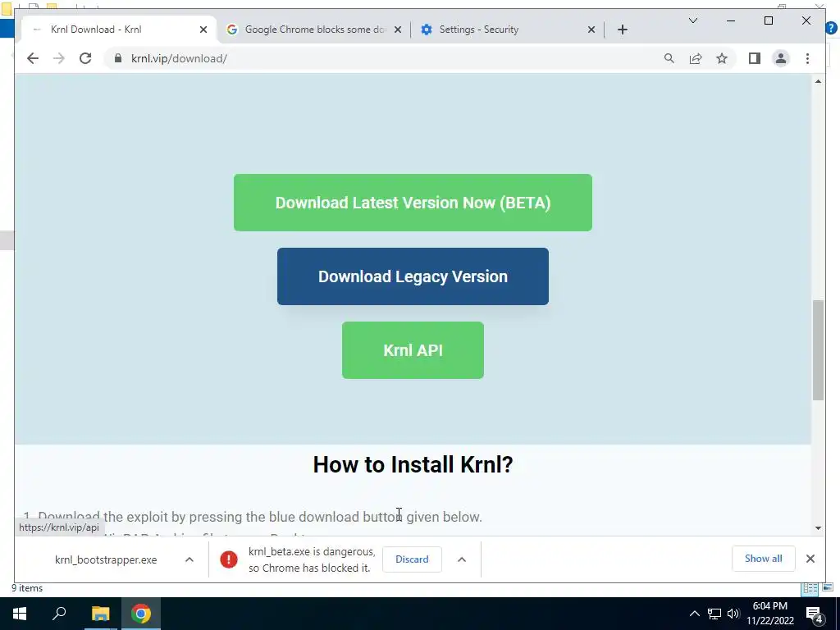840x630 pixels.
Task: Close the Krnl Download tab
Action: click(203, 30)
